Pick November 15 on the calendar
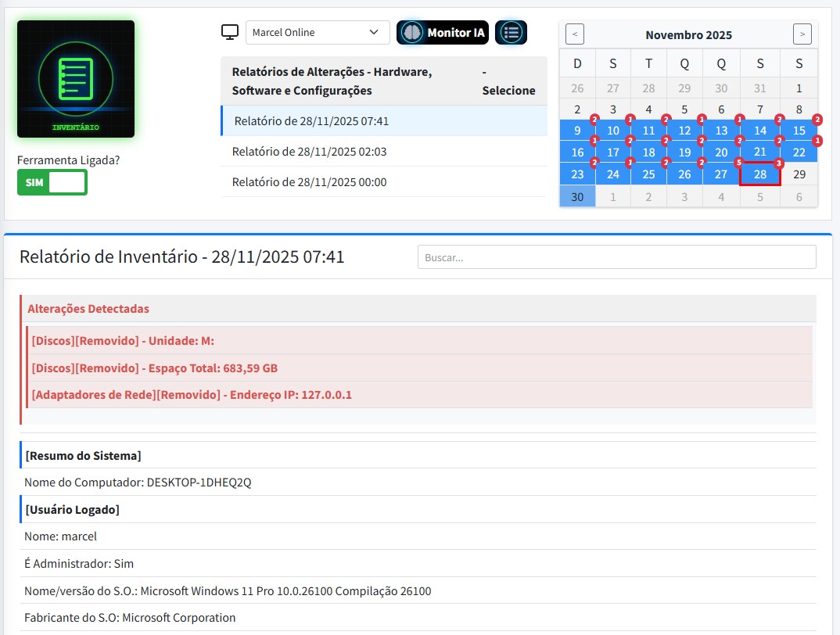This screenshot has width=840, height=635. tap(799, 131)
